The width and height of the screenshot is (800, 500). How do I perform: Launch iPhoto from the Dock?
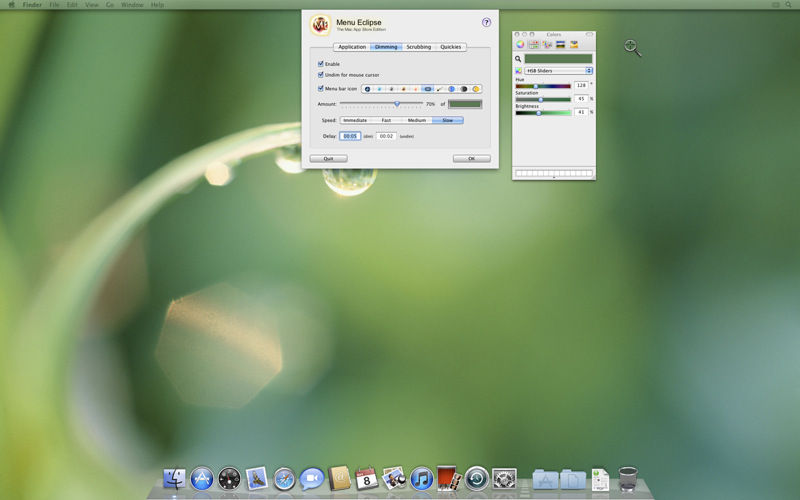394,479
